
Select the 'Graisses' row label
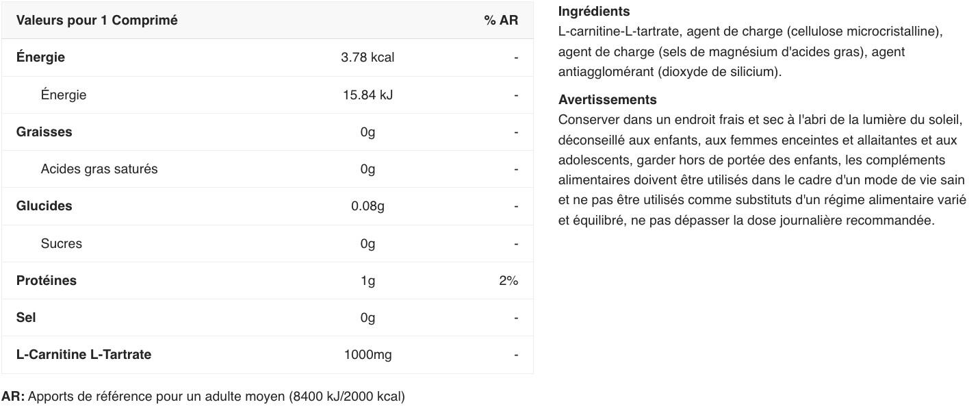(44, 132)
